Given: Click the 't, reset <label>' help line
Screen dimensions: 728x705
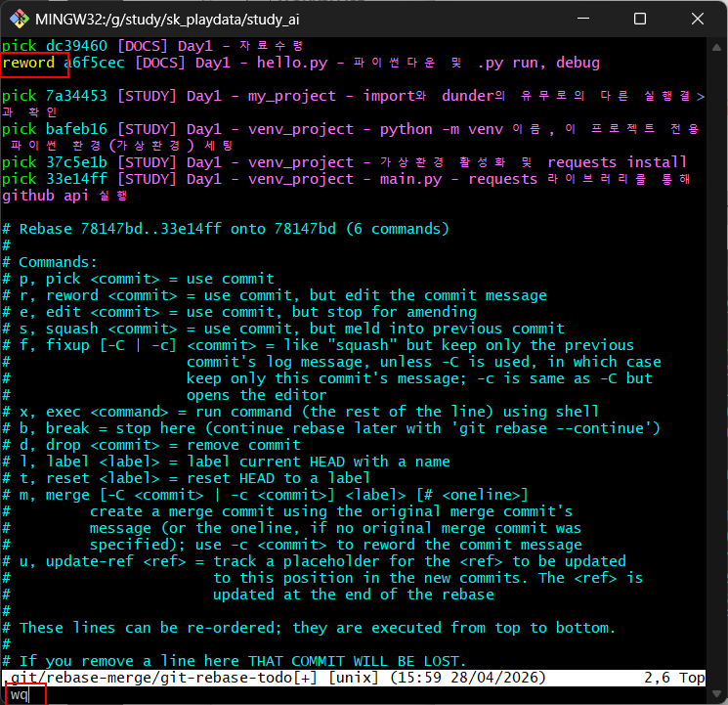Looking at the screenshot, I should tap(187, 479).
